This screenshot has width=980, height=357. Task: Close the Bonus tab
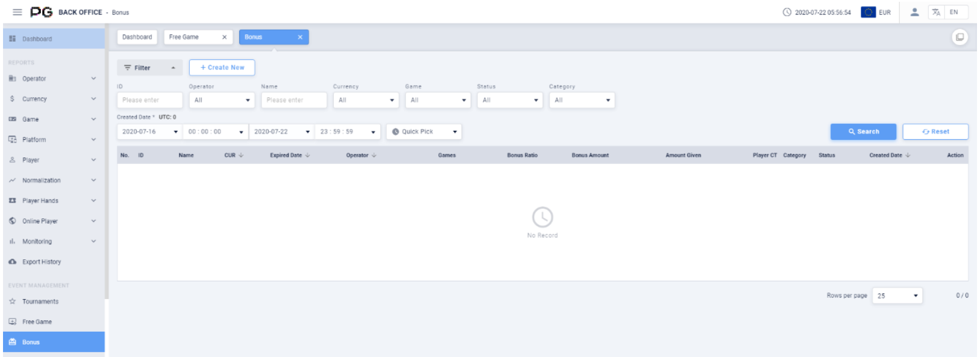click(x=300, y=37)
